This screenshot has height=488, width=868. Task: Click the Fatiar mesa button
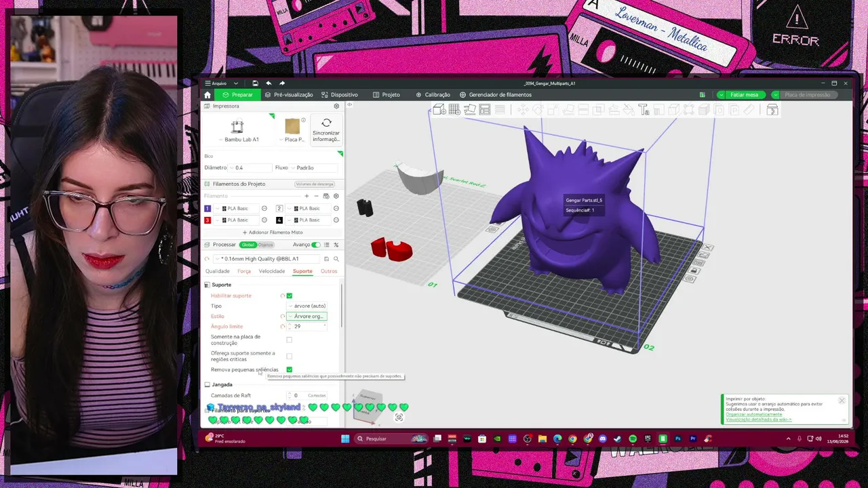tap(744, 95)
